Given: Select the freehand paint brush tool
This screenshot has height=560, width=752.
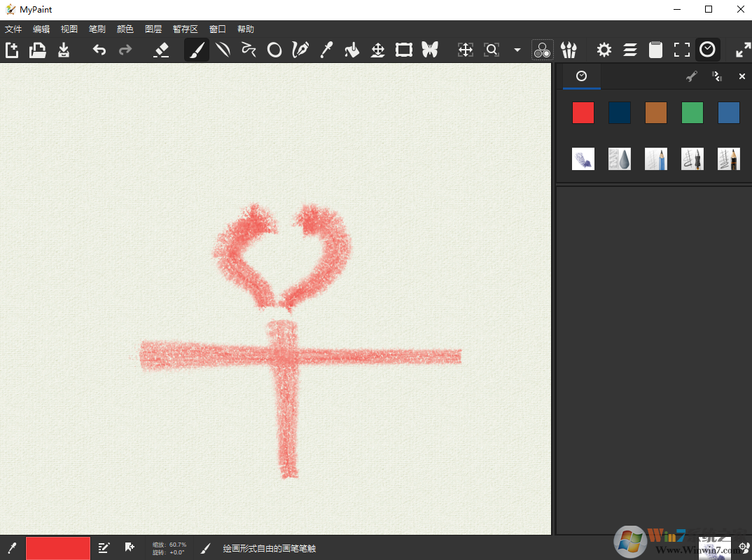Looking at the screenshot, I should click(x=196, y=49).
